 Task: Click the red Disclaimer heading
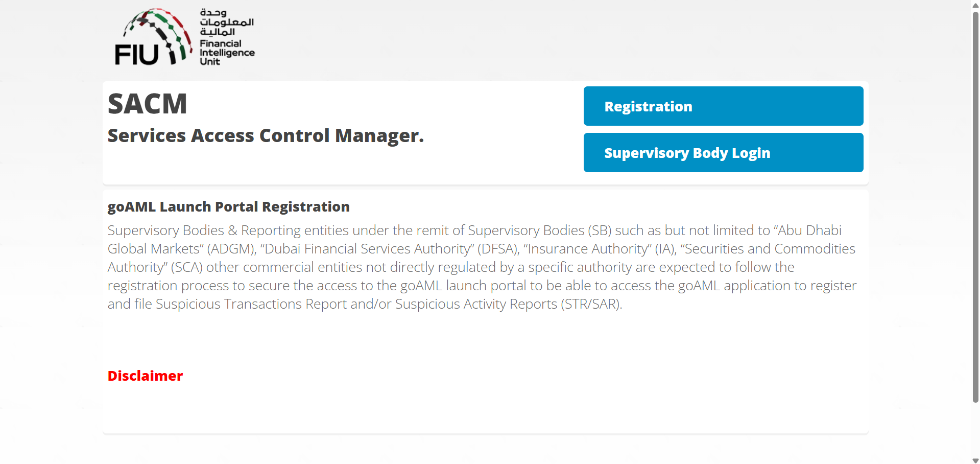tap(145, 376)
